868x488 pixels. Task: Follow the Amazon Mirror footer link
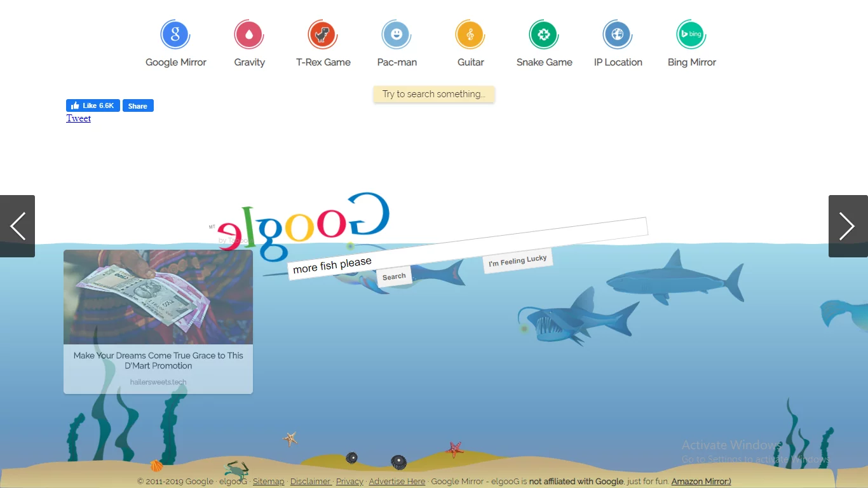pyautogui.click(x=702, y=482)
